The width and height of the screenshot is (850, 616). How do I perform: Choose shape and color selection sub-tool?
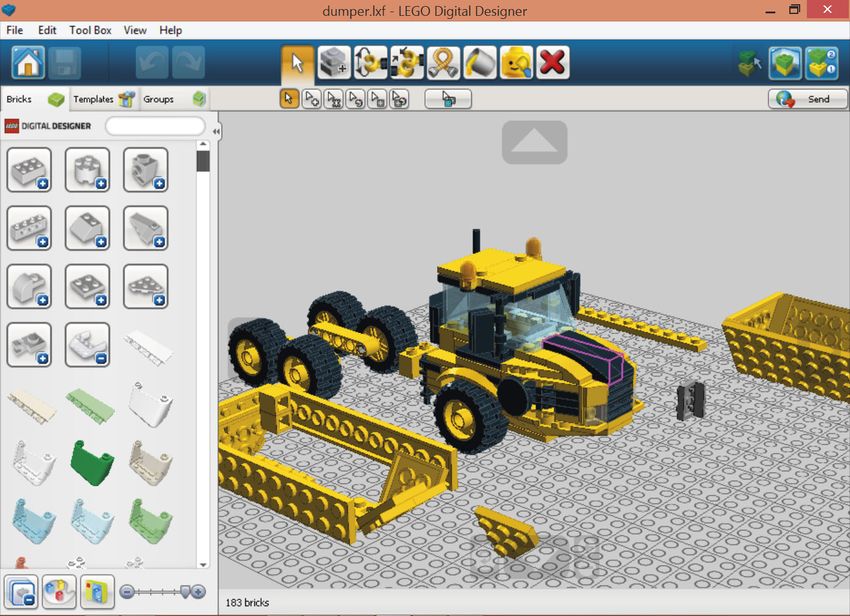point(399,99)
